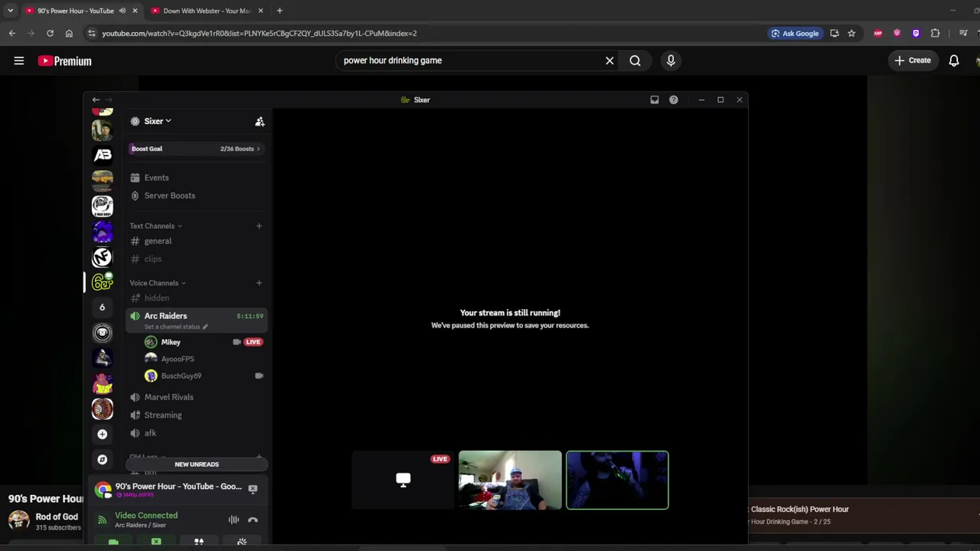Edit the Arc Raiders channel status pencil

204,327
